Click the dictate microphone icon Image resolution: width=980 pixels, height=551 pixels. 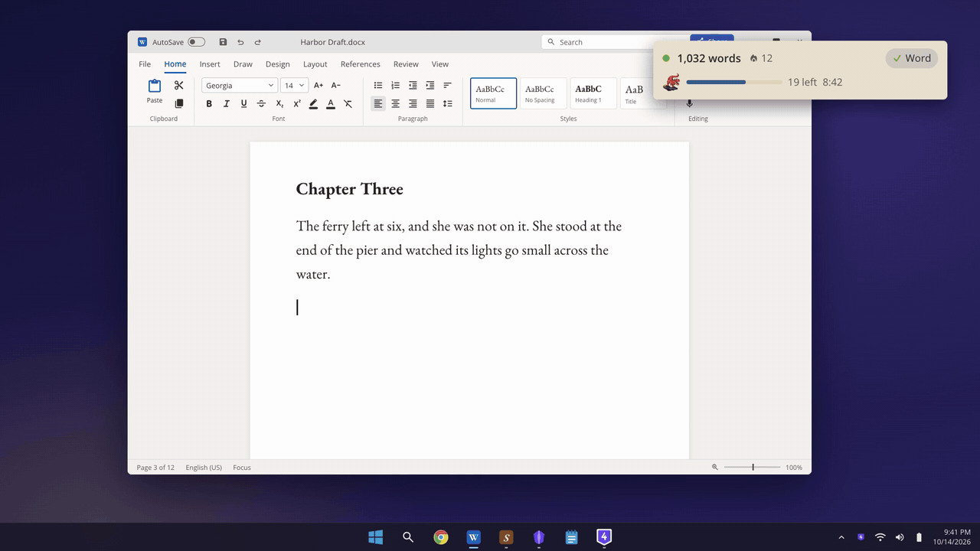point(689,103)
